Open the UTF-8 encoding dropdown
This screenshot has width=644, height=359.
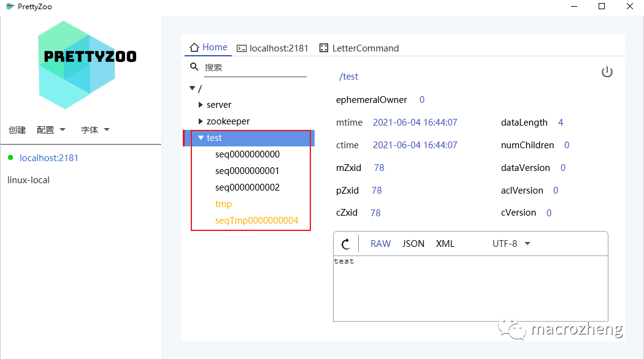511,244
